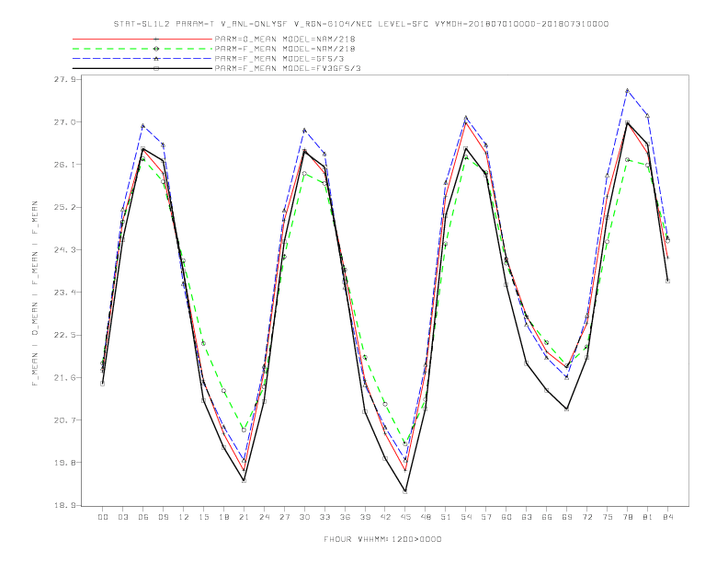Image resolution: width=728 pixels, height=563 pixels.
Task: Click y-axis tick label 20.7
Action: pyautogui.click(x=65, y=419)
